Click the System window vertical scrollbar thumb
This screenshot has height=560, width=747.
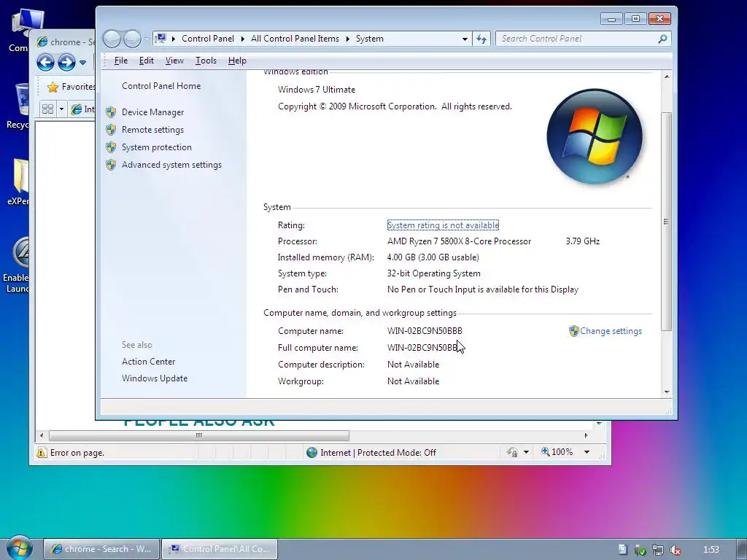tap(667, 222)
